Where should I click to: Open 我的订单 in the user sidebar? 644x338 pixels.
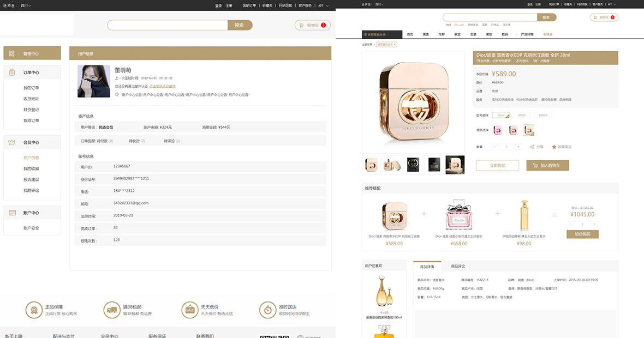pyautogui.click(x=31, y=88)
